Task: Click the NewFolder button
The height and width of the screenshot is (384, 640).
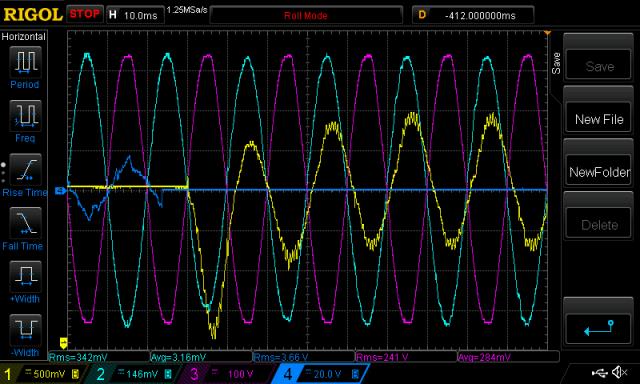Action: pos(599,172)
